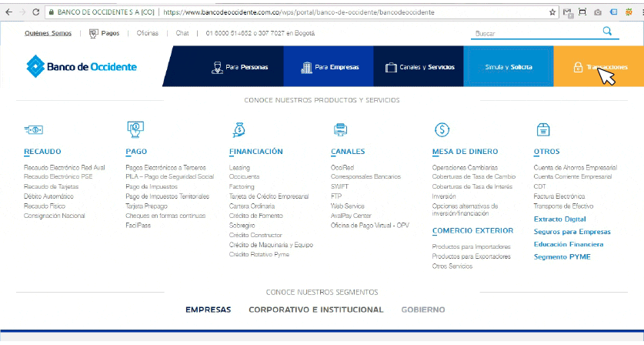The height and width of the screenshot is (345, 644).
Task: Open the orange Transacciones menu
Action: click(599, 66)
